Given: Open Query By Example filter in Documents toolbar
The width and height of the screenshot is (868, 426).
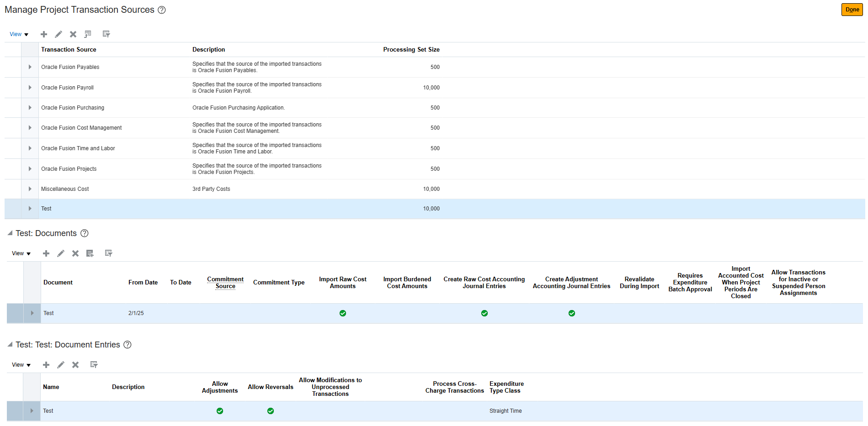Looking at the screenshot, I should tap(109, 253).
